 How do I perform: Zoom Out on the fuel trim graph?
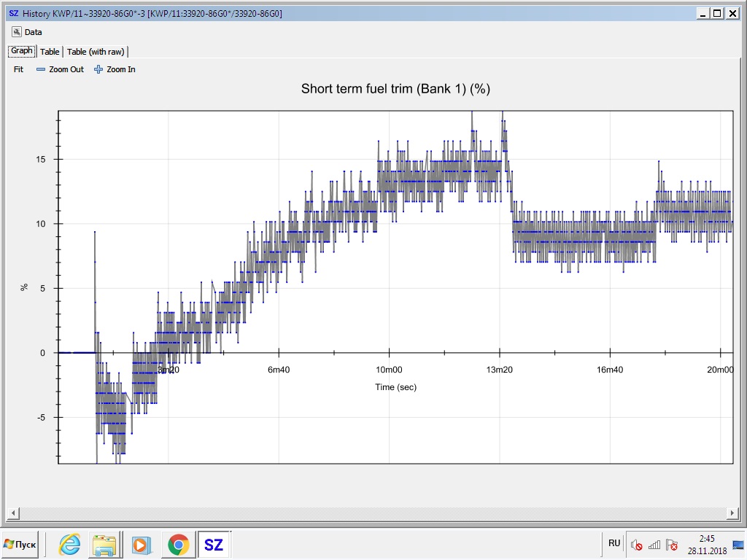pyautogui.click(x=61, y=69)
